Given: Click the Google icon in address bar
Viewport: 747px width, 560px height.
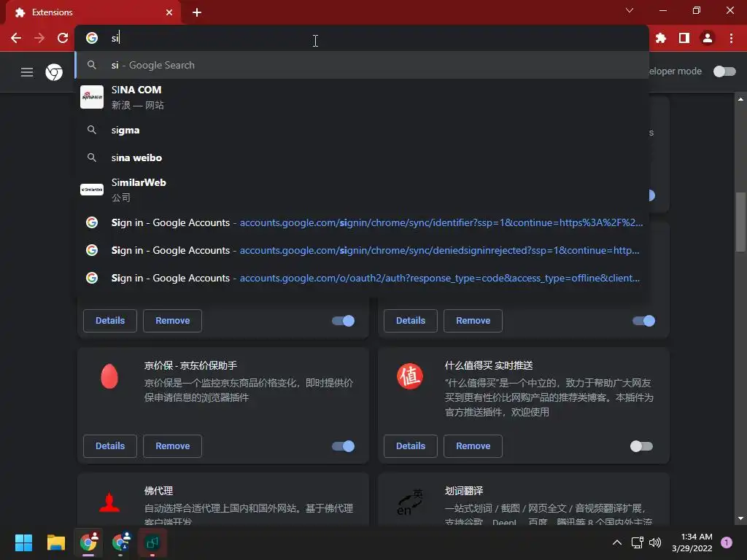Looking at the screenshot, I should click(92, 38).
